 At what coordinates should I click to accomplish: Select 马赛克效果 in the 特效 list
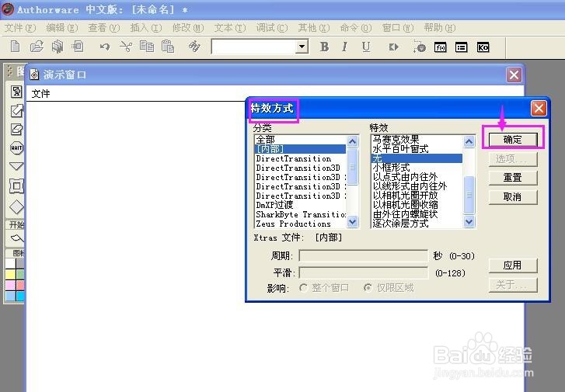tap(417, 139)
